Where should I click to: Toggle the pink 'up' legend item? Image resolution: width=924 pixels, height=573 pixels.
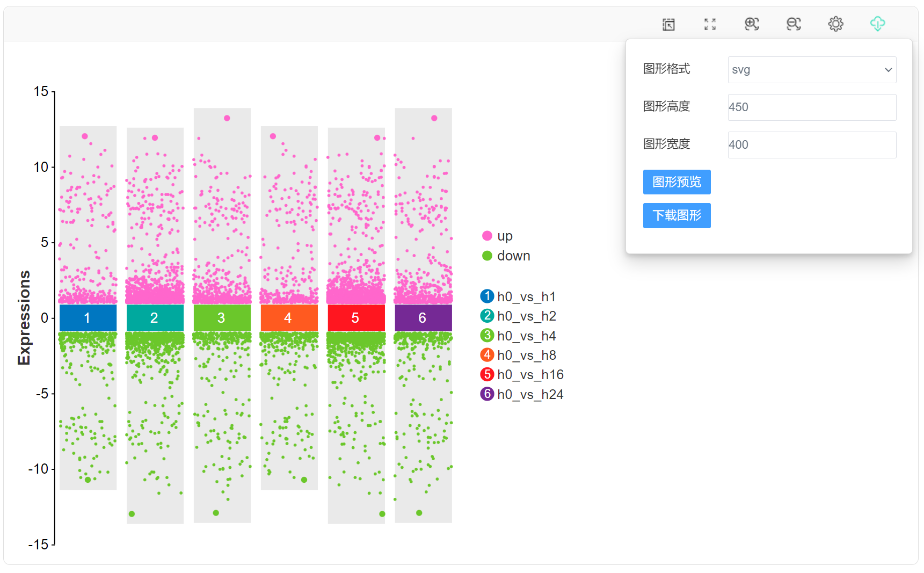pos(498,236)
